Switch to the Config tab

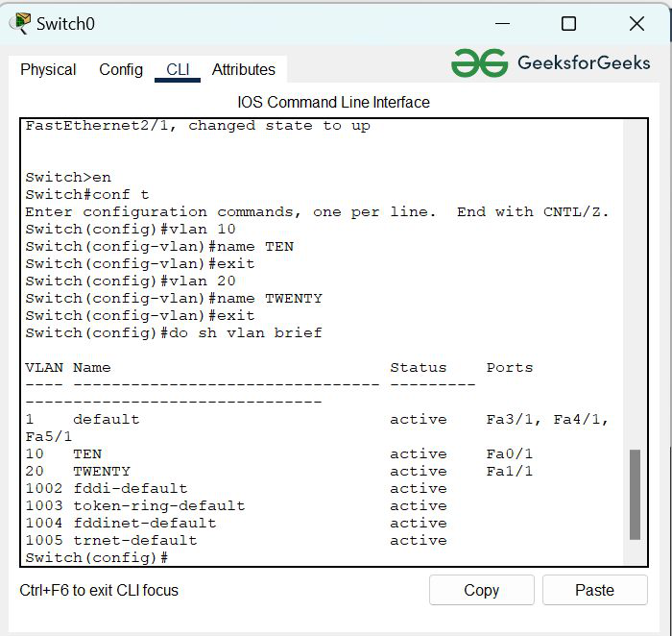pos(121,69)
